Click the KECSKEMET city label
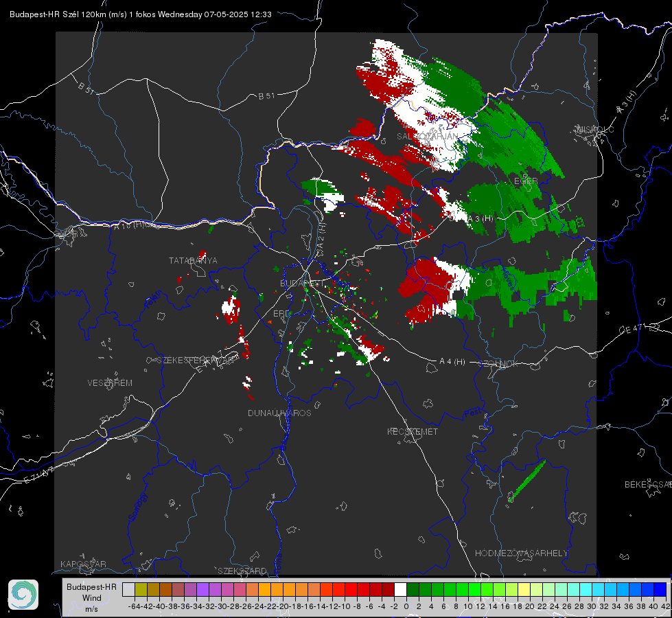 [413, 431]
